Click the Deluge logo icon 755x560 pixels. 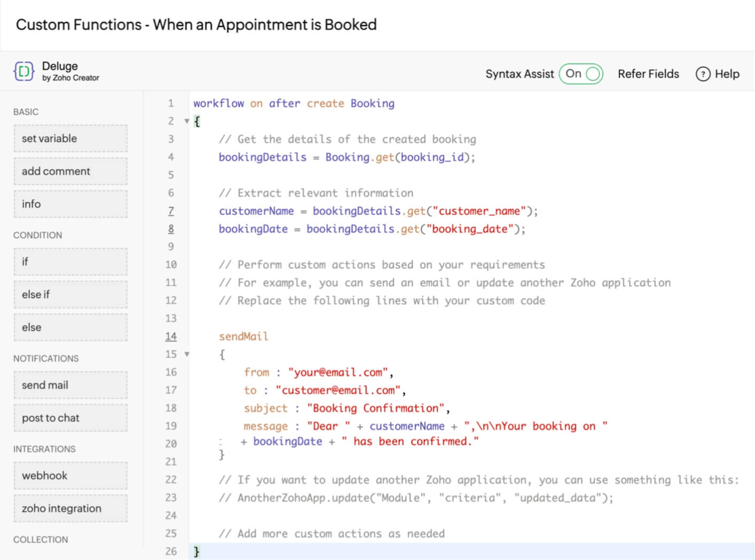point(23,71)
